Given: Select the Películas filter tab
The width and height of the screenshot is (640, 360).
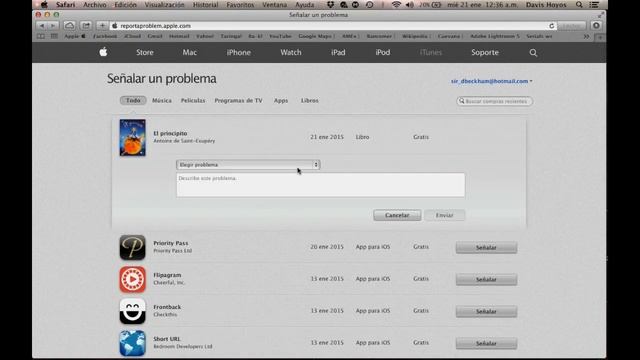Looking at the screenshot, I should point(193,100).
